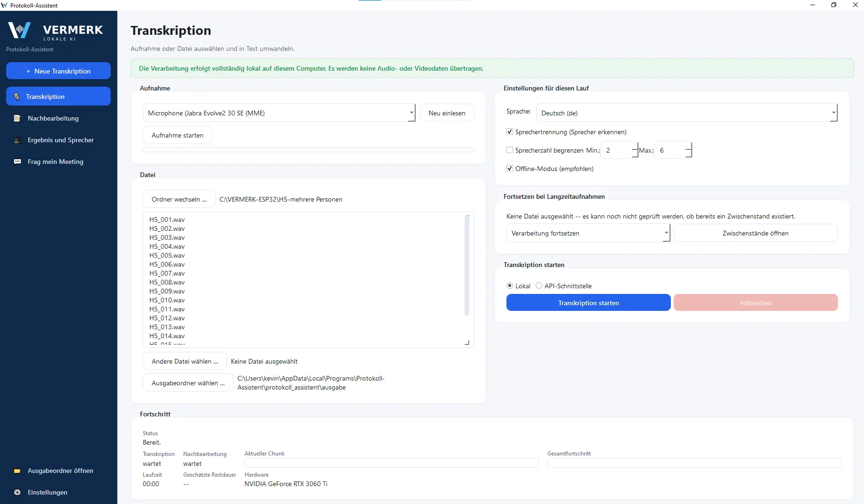This screenshot has width=864, height=504.
Task: Select file H5_005.wav
Action: click(167, 255)
